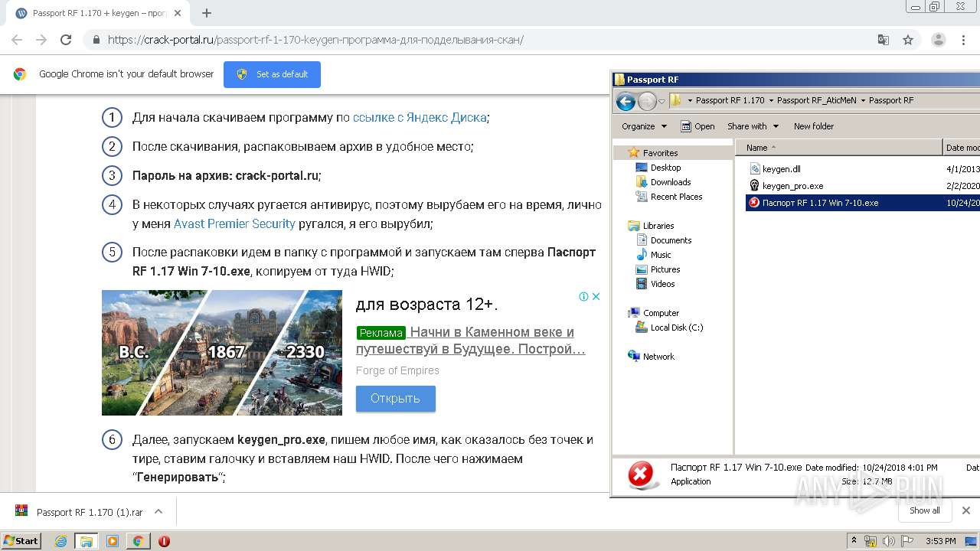The image size is (980, 551).
Task: Open the Chrome three-dot menu
Action: click(962, 40)
